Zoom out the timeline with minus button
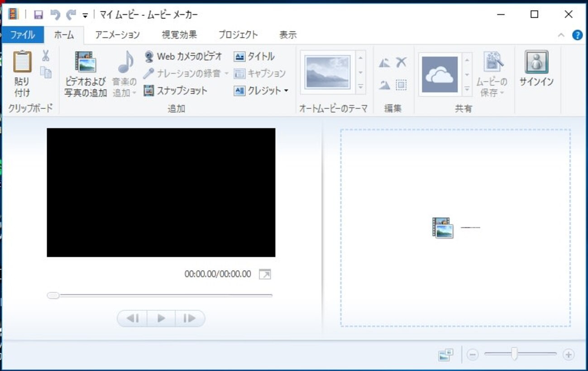The width and height of the screenshot is (588, 371). [x=472, y=355]
